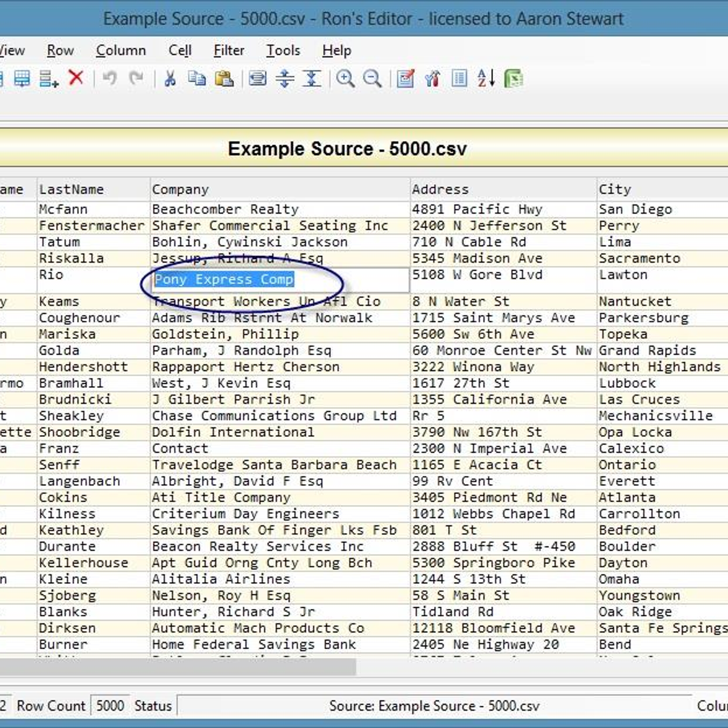Select the Ati Title Company cell
Image resolution: width=728 pixels, height=728 pixels.
coord(280,498)
